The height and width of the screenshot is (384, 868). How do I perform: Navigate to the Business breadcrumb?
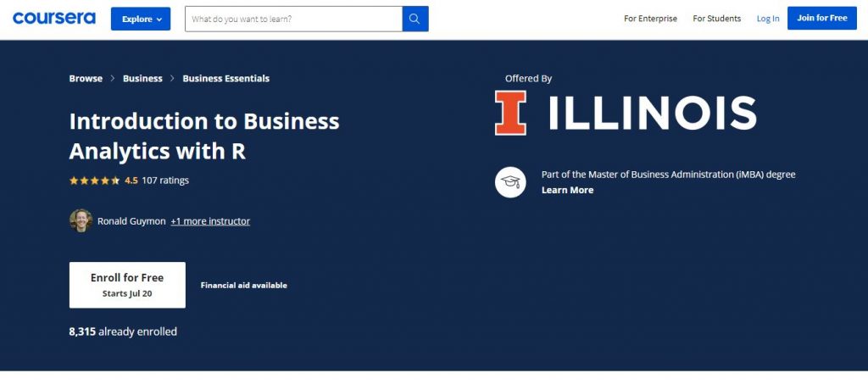click(142, 79)
